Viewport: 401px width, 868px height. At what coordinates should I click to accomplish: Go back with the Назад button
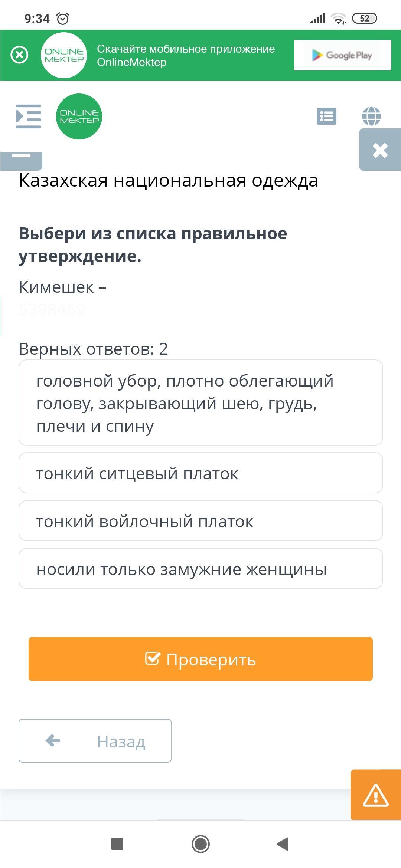pos(95,741)
